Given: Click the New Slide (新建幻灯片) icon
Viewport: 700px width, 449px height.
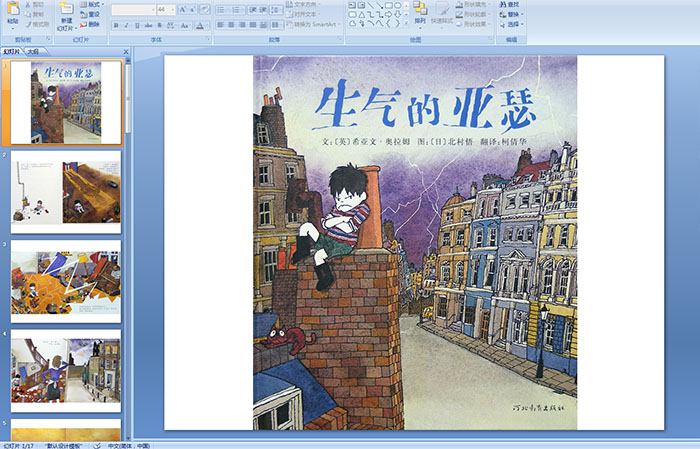Looking at the screenshot, I should tap(67, 8).
